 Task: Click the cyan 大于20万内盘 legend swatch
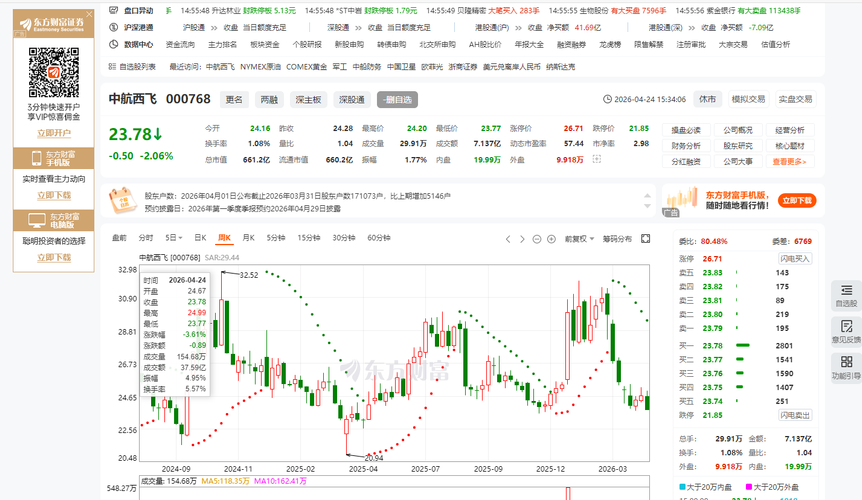[x=682, y=487]
